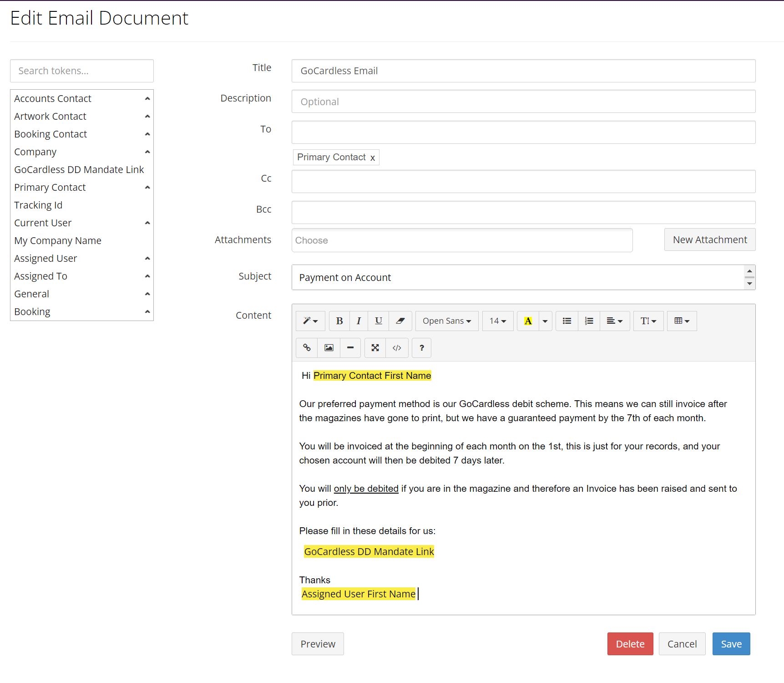
Task: Click the Search tokens field
Action: click(x=82, y=71)
